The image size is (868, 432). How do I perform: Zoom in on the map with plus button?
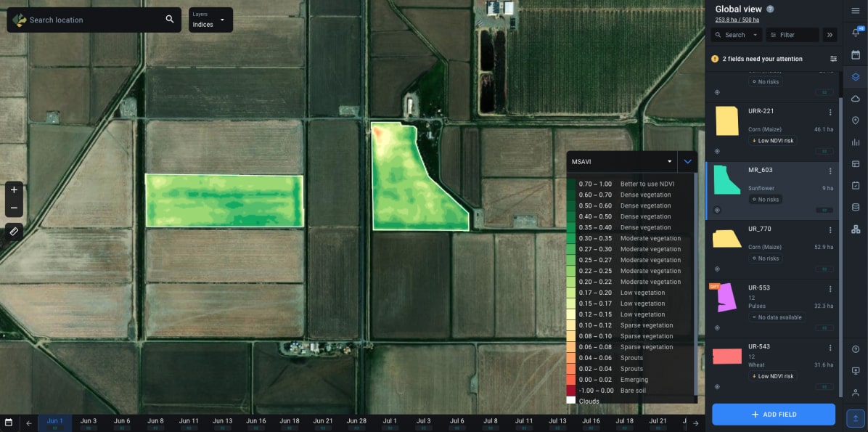point(14,190)
